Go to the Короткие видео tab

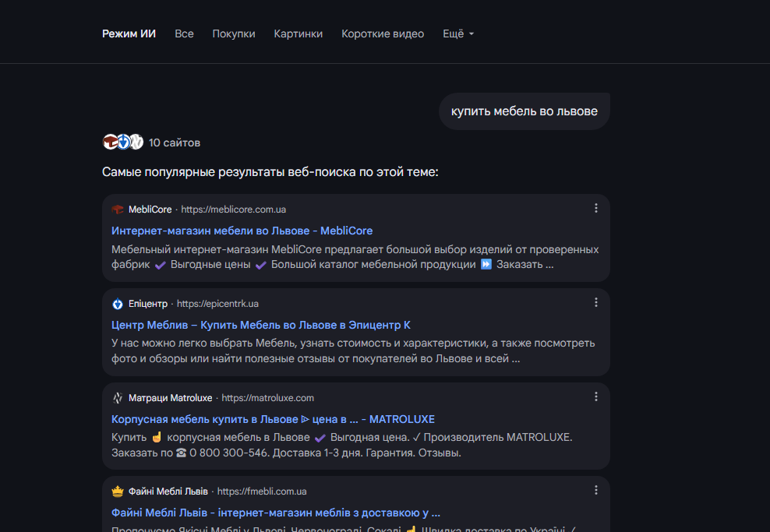pyautogui.click(x=383, y=33)
